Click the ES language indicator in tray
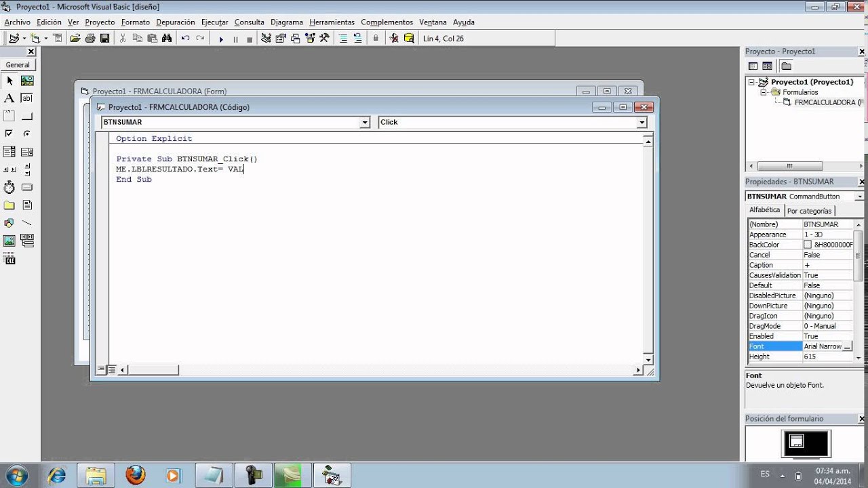The height and width of the screenshot is (488, 868). pyautogui.click(x=765, y=474)
